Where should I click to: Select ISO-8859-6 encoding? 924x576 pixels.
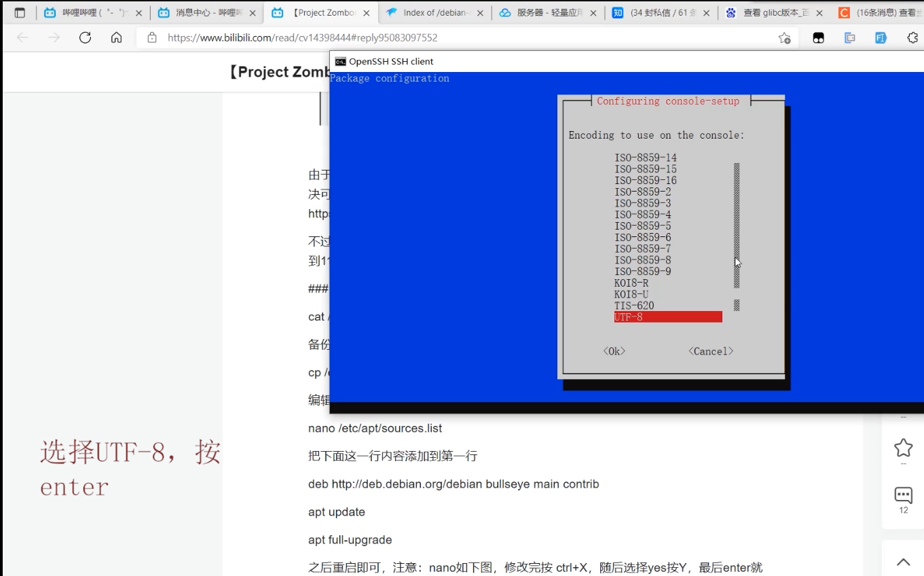pyautogui.click(x=643, y=238)
